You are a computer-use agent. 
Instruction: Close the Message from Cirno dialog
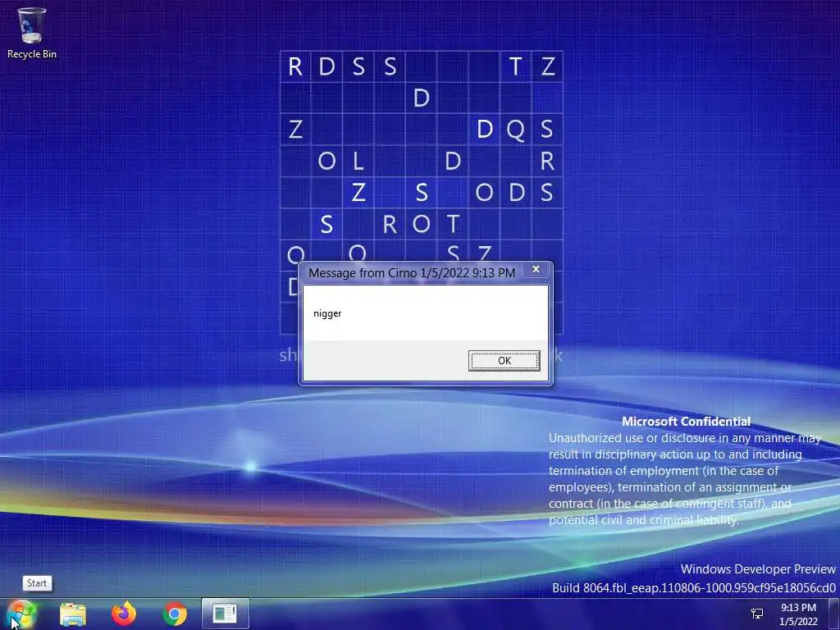coord(535,269)
